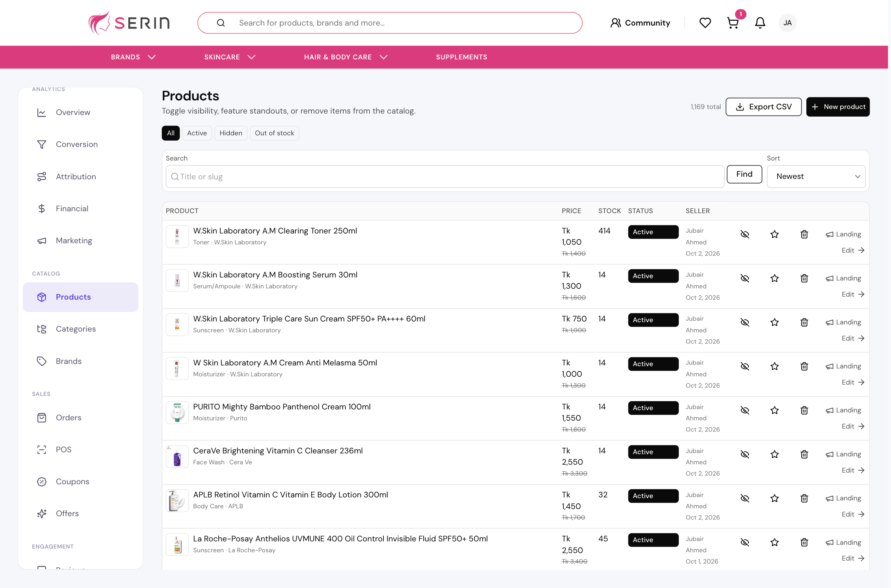Focus the Title or slug search field
This screenshot has height=588, width=891.
coord(445,176)
